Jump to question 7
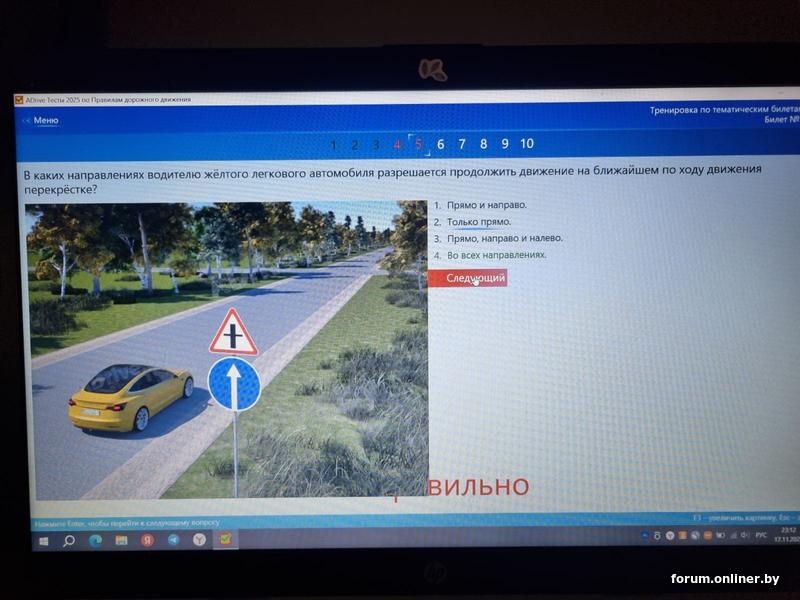Image resolution: width=800 pixels, height=600 pixels. coord(462,144)
